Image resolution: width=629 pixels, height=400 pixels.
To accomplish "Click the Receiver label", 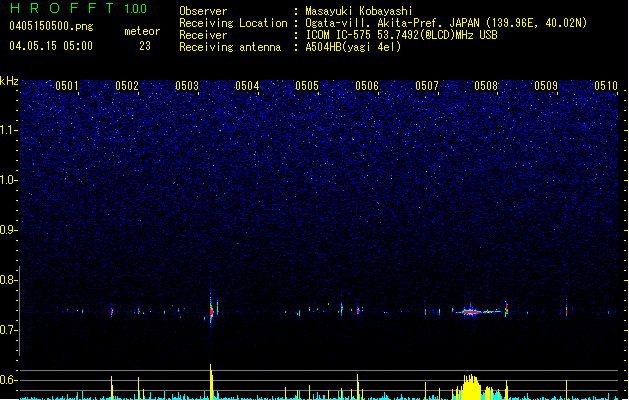I will pyautogui.click(x=203, y=35).
